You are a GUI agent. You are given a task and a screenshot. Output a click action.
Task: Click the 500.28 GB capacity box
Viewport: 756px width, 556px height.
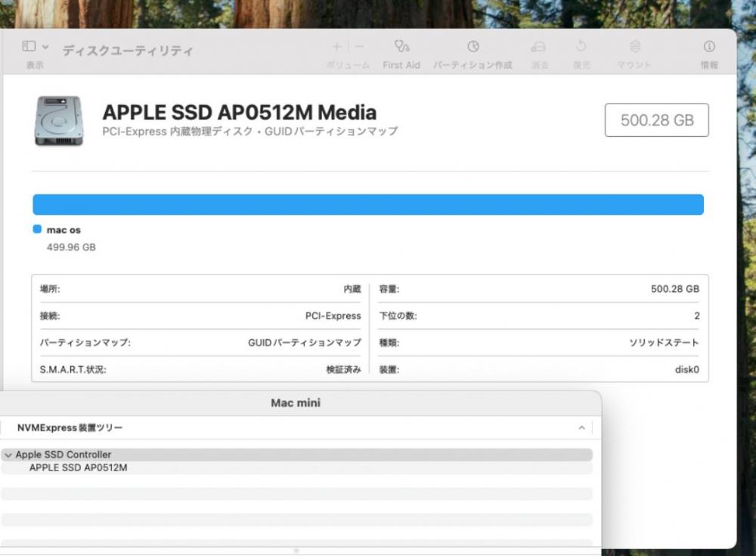click(x=657, y=120)
